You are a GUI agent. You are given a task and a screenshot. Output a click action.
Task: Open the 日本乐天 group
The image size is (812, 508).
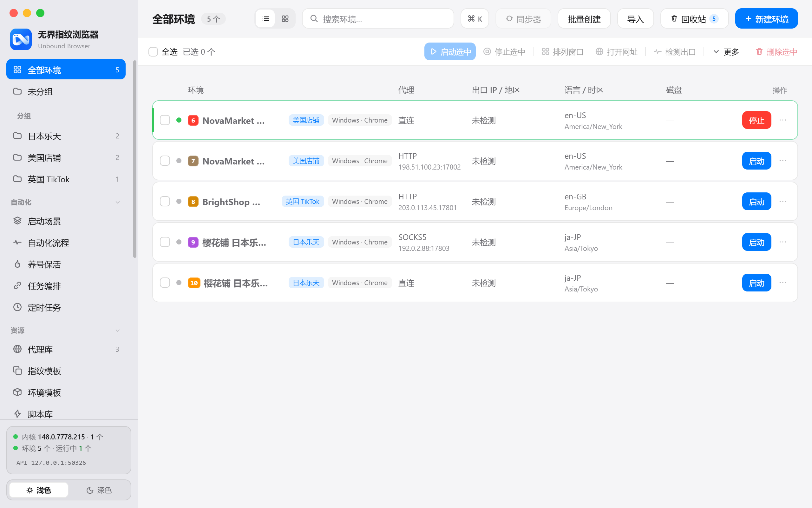(x=66, y=136)
